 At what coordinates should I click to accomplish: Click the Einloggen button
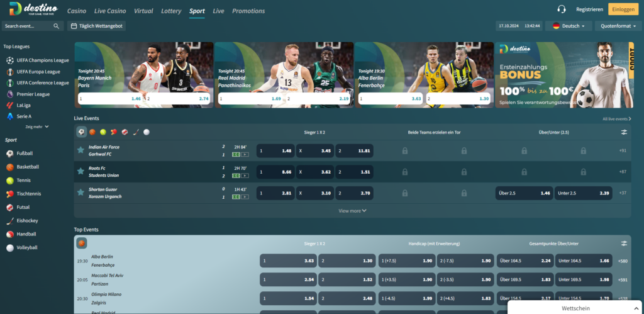tap(623, 9)
